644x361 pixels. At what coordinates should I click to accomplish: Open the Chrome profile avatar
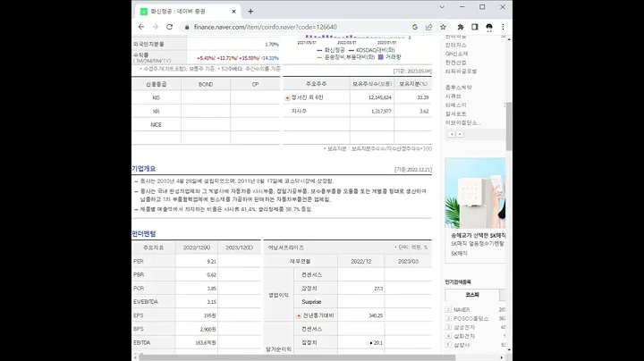[x=488, y=27]
